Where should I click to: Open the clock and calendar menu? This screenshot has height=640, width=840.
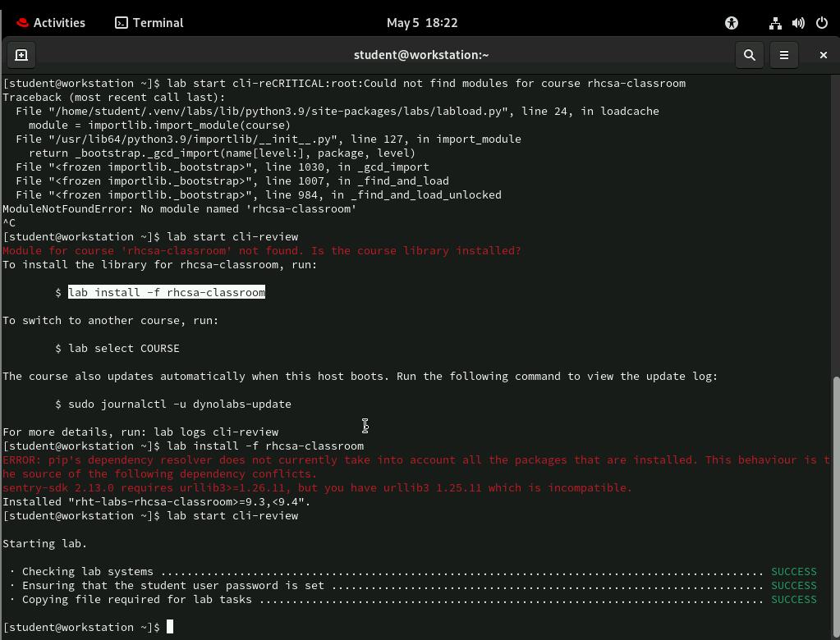pyautogui.click(x=421, y=23)
